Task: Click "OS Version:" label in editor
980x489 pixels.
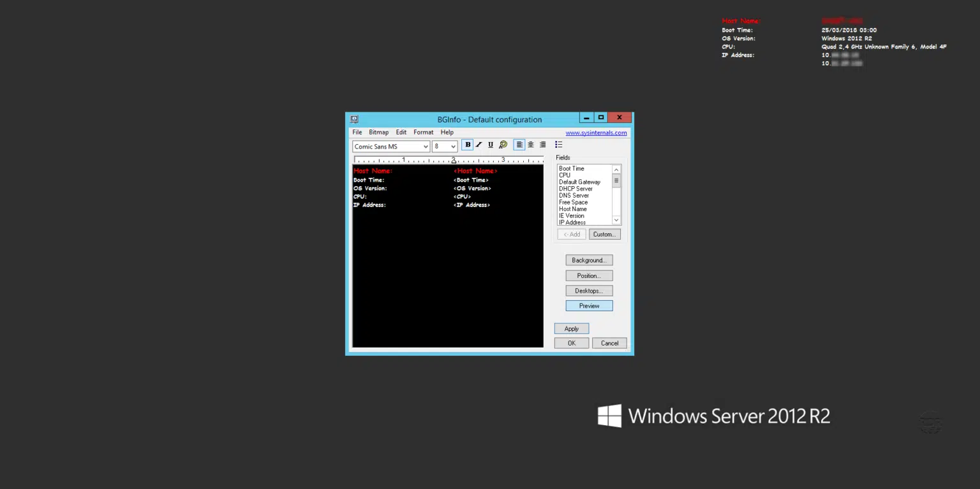Action: click(x=370, y=188)
